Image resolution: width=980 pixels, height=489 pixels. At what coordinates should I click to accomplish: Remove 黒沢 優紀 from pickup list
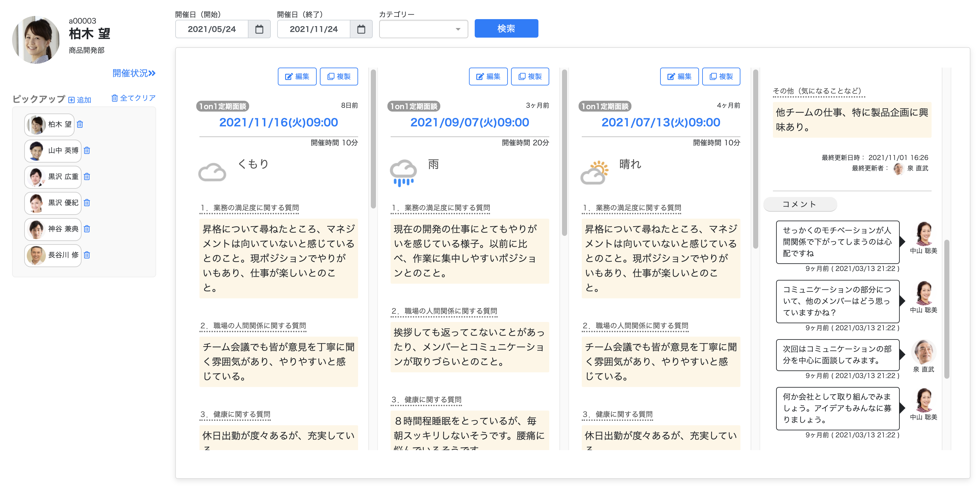[87, 203]
